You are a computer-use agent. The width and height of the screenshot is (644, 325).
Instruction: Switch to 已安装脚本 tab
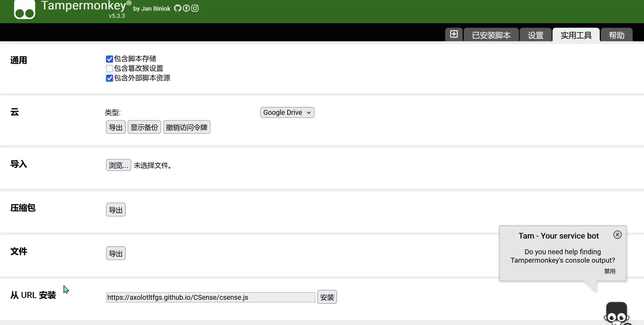point(491,35)
